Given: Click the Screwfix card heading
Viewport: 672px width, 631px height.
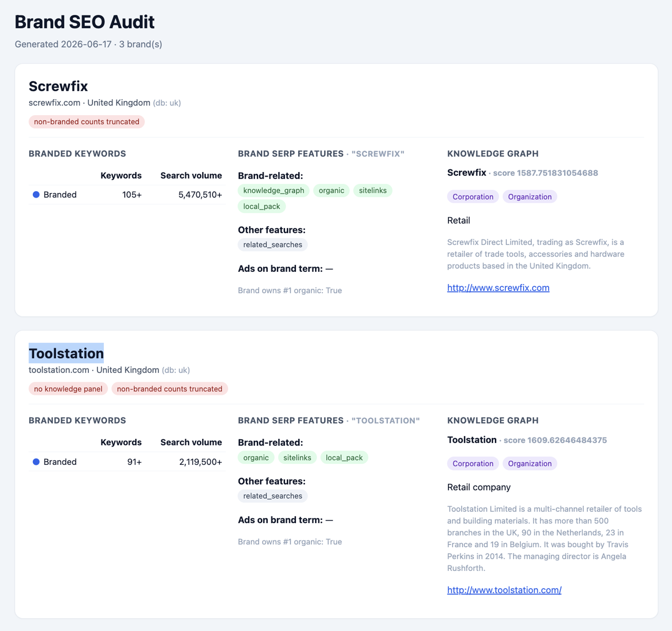Looking at the screenshot, I should tap(58, 86).
